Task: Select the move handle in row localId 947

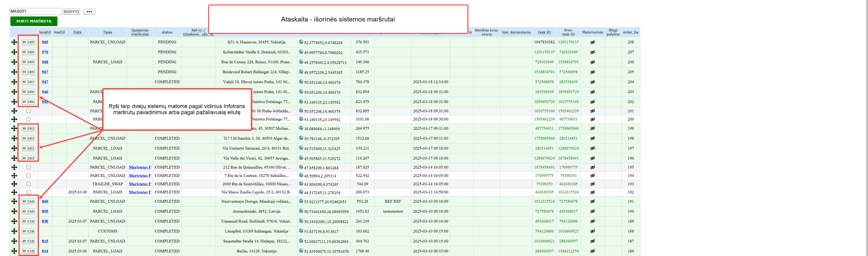Action: pyautogui.click(x=14, y=82)
